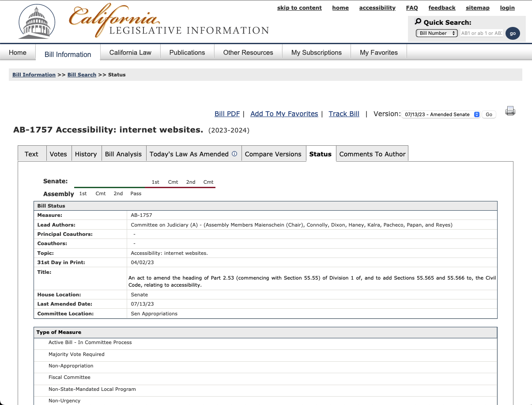Image resolution: width=532 pixels, height=405 pixels.
Task: Open the Bill PDF link
Action: click(x=226, y=114)
